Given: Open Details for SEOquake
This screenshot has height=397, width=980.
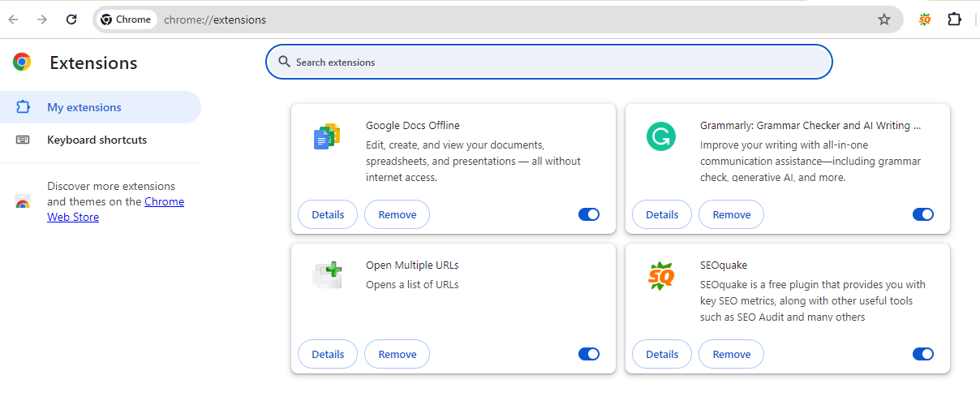Looking at the screenshot, I should pyautogui.click(x=662, y=354).
